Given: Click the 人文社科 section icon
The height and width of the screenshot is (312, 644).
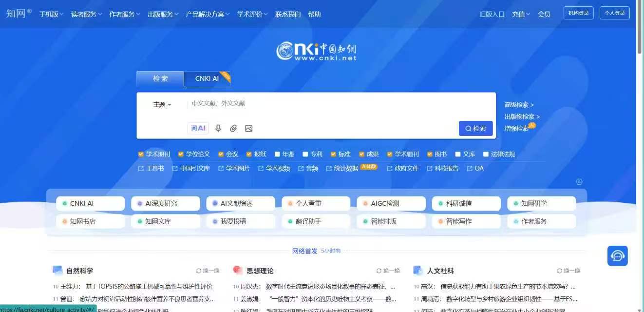Looking at the screenshot, I should (x=418, y=271).
